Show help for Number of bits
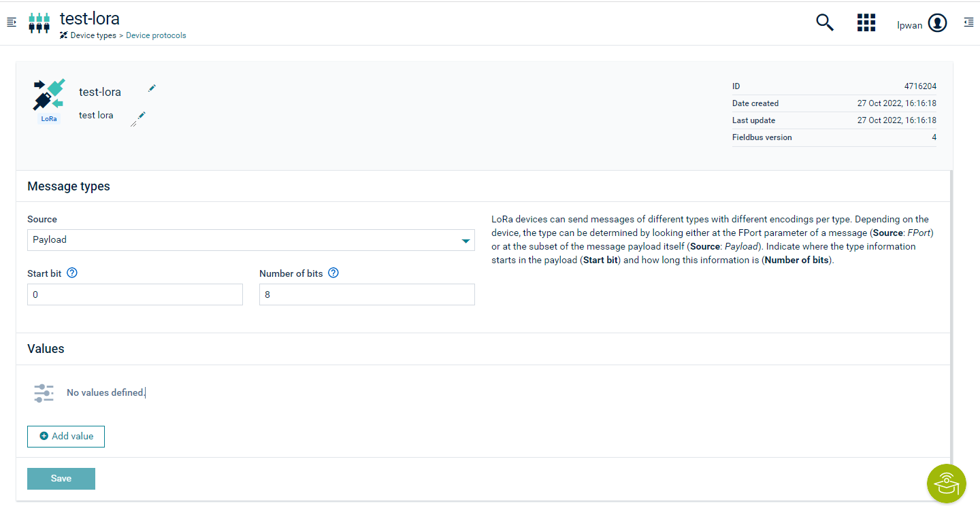The image size is (980, 506). pyautogui.click(x=333, y=273)
